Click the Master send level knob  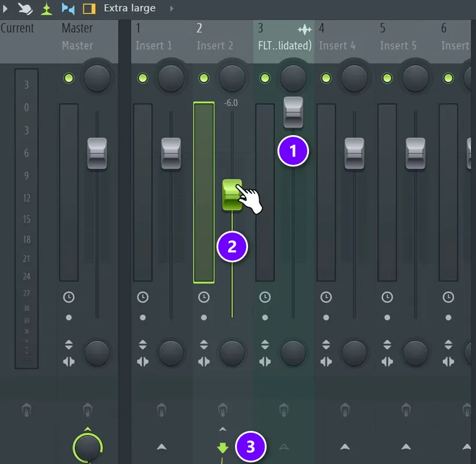(x=88, y=448)
